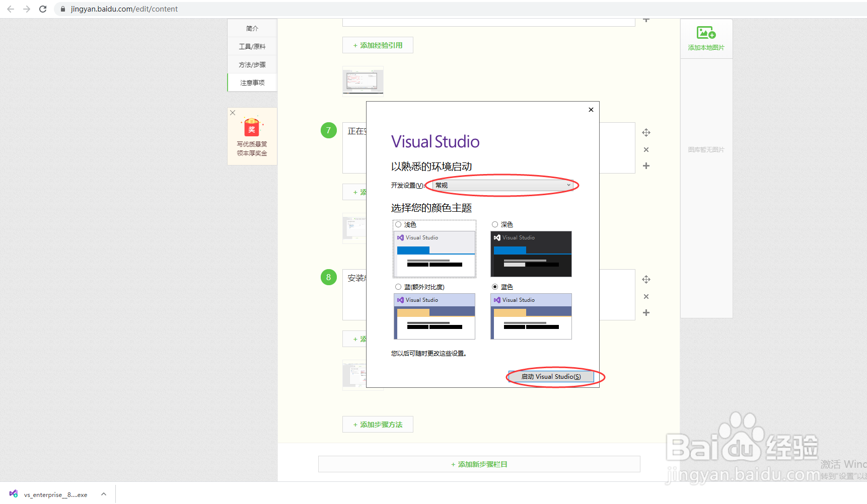Delete step 8 with X icon
867x504 pixels.
(x=646, y=296)
